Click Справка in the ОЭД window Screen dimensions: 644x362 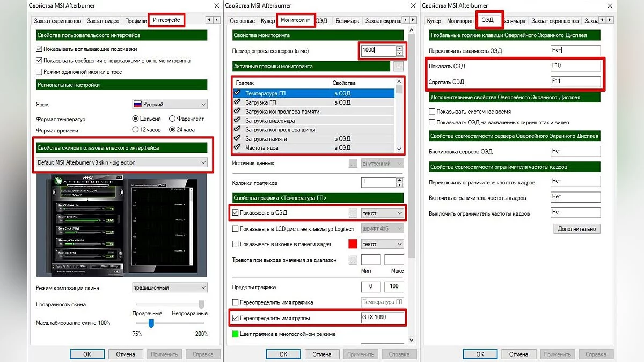[x=596, y=354]
